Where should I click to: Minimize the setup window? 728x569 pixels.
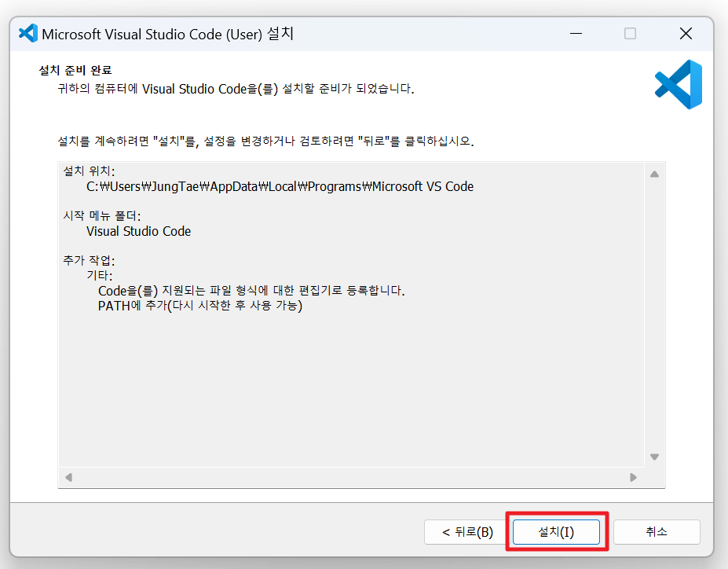(x=576, y=34)
